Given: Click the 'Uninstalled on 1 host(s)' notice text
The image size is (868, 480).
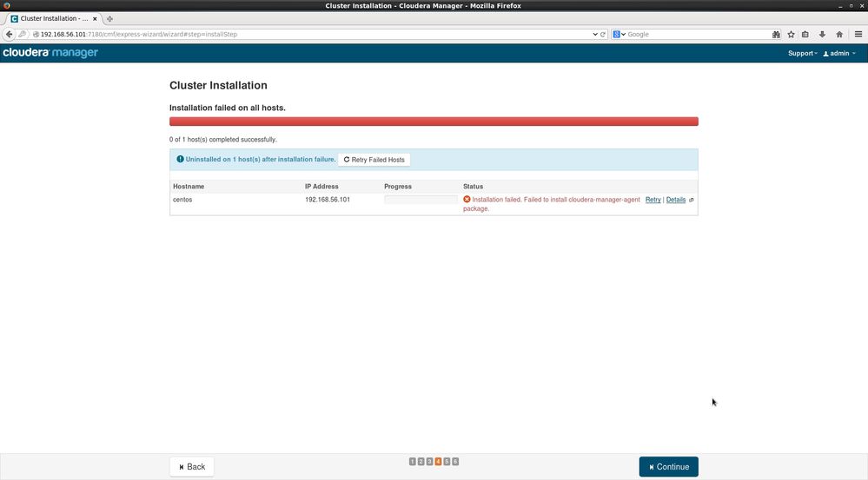Looking at the screenshot, I should pos(260,159).
